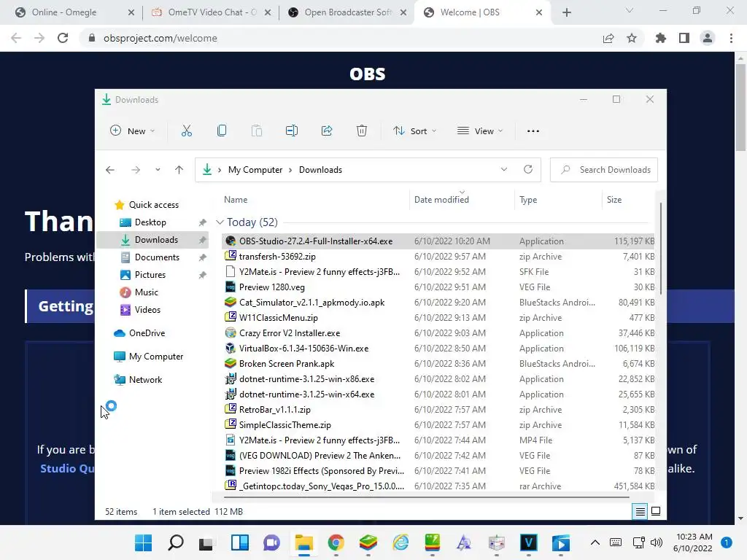Screen dimensions: 747x560
Task: Open a new Chrome tab
Action: coord(566,12)
